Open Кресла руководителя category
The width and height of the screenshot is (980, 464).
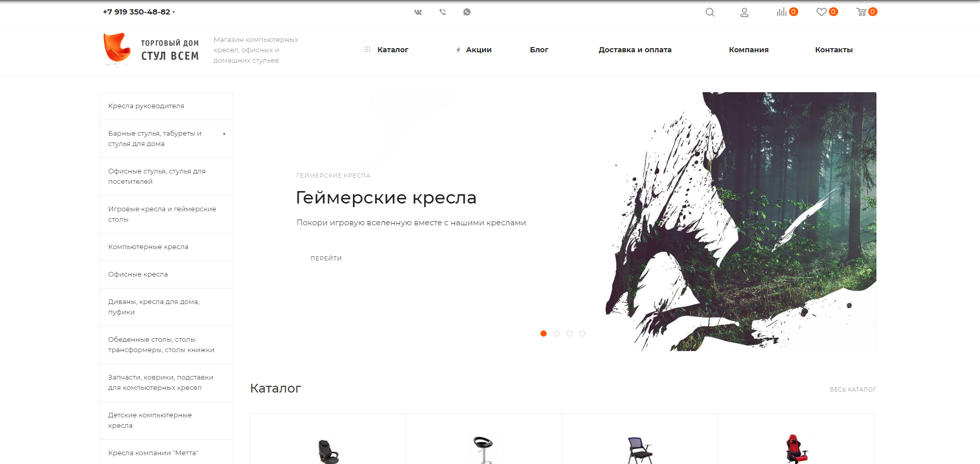point(167,106)
